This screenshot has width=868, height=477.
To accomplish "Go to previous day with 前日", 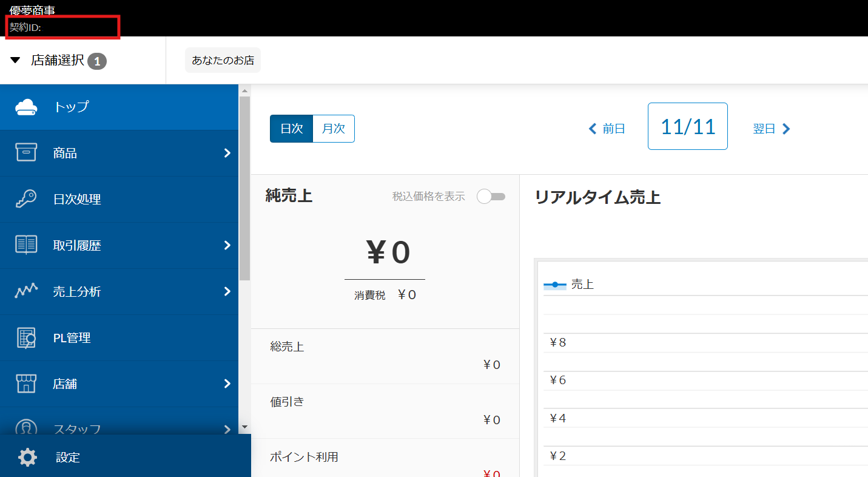I will [607, 129].
